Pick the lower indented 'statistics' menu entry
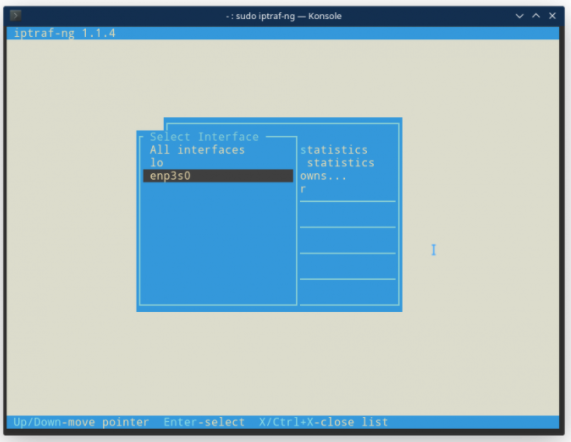The image size is (571, 442). (x=340, y=163)
